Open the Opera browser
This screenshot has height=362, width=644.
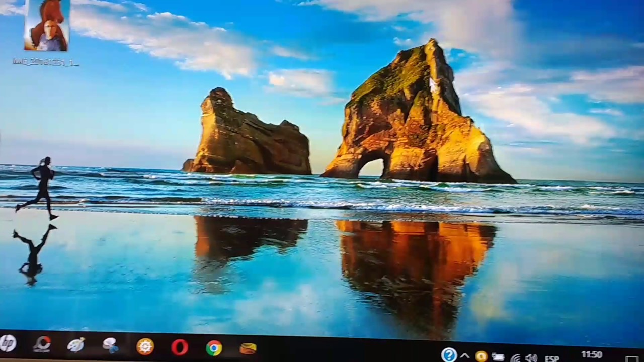click(x=180, y=347)
